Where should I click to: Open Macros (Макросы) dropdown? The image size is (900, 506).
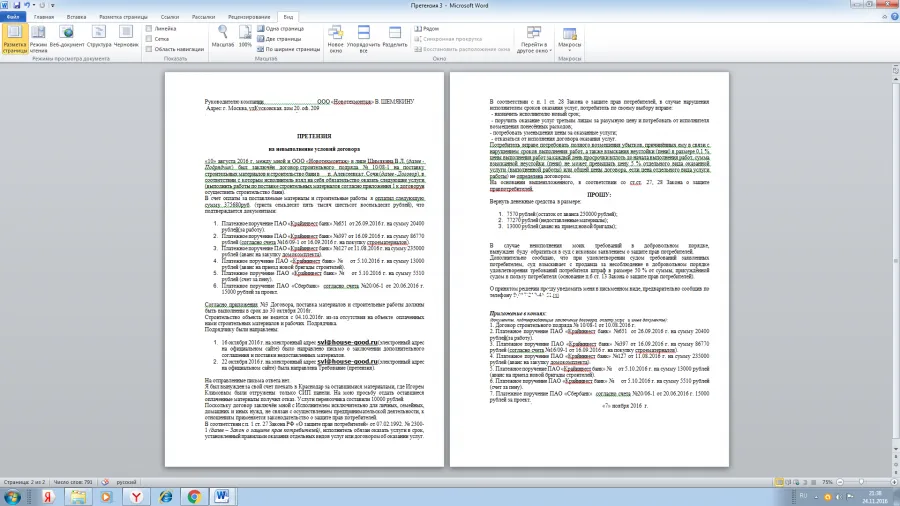click(569, 38)
